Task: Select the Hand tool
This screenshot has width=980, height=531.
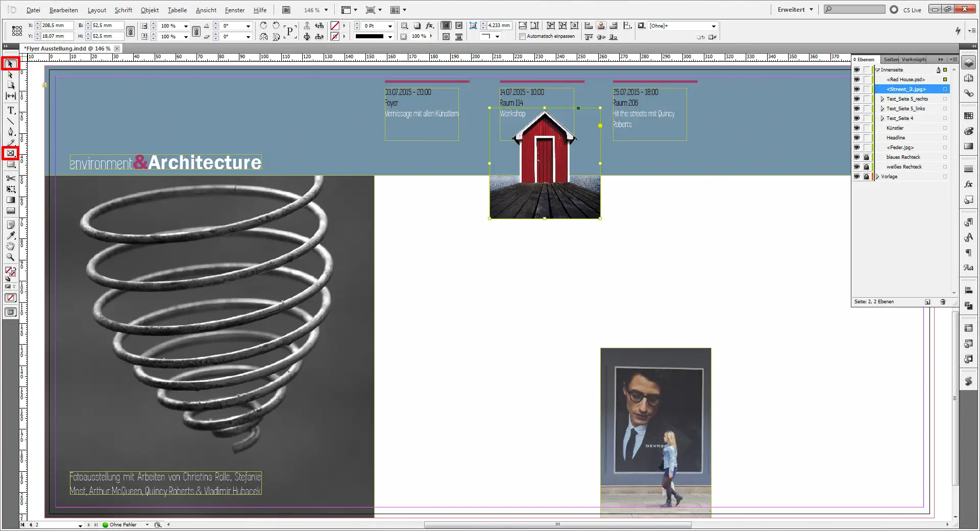Action: (11, 246)
